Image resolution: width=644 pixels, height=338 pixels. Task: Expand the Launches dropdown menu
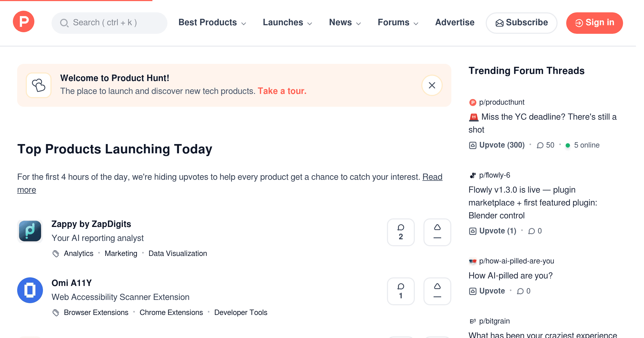pyautogui.click(x=287, y=23)
